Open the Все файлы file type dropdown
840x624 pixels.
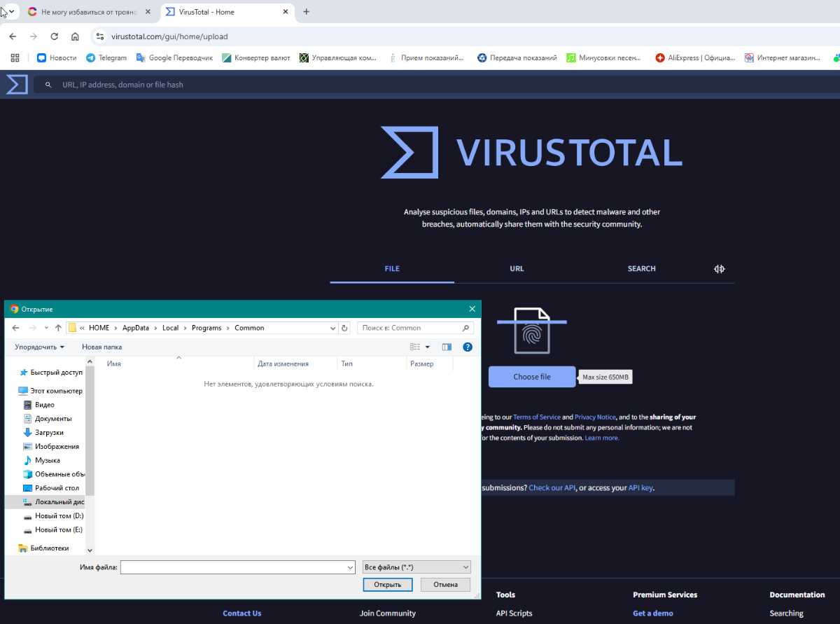[416, 567]
